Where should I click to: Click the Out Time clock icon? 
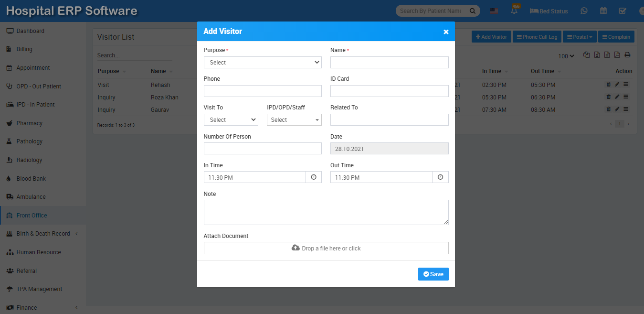[x=440, y=177]
